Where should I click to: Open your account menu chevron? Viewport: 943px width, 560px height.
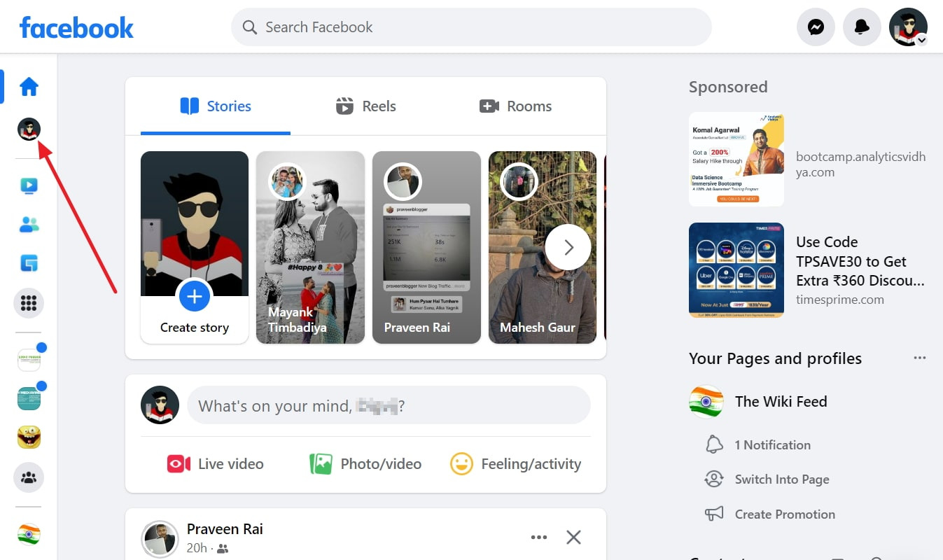(921, 41)
